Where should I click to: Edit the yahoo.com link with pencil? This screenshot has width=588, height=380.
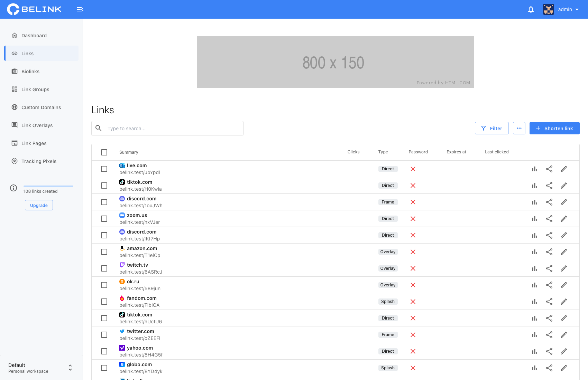tap(564, 351)
